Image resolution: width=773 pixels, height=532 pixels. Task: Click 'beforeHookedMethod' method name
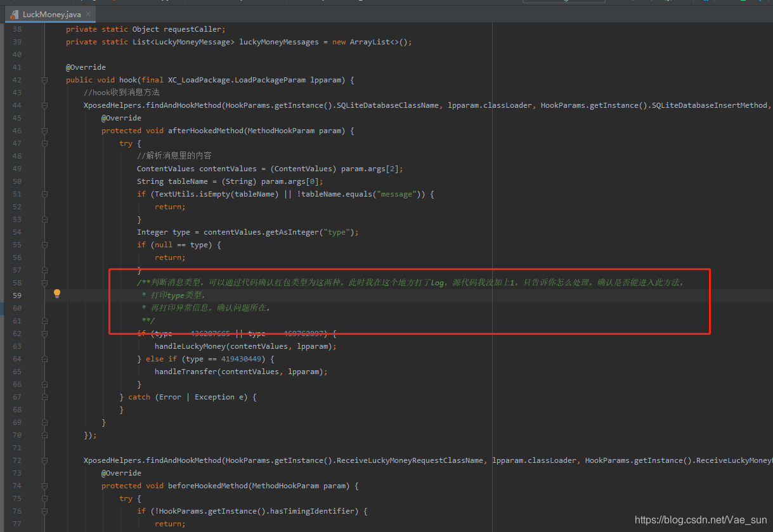pyautogui.click(x=208, y=486)
